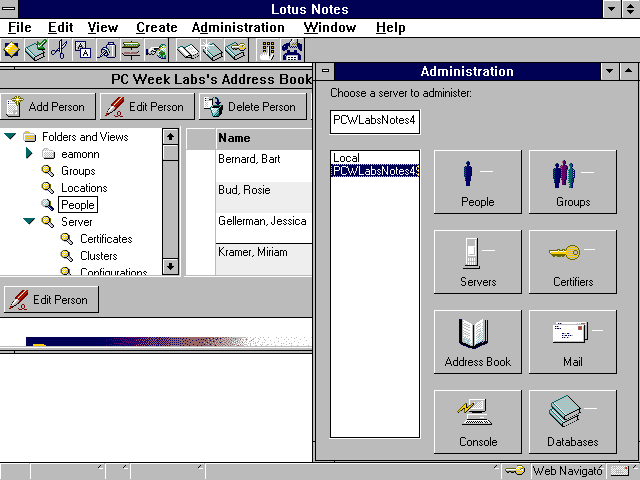The width and height of the screenshot is (640, 480).
Task: Click the keypad with hand SmartIcon
Action: click(267, 50)
